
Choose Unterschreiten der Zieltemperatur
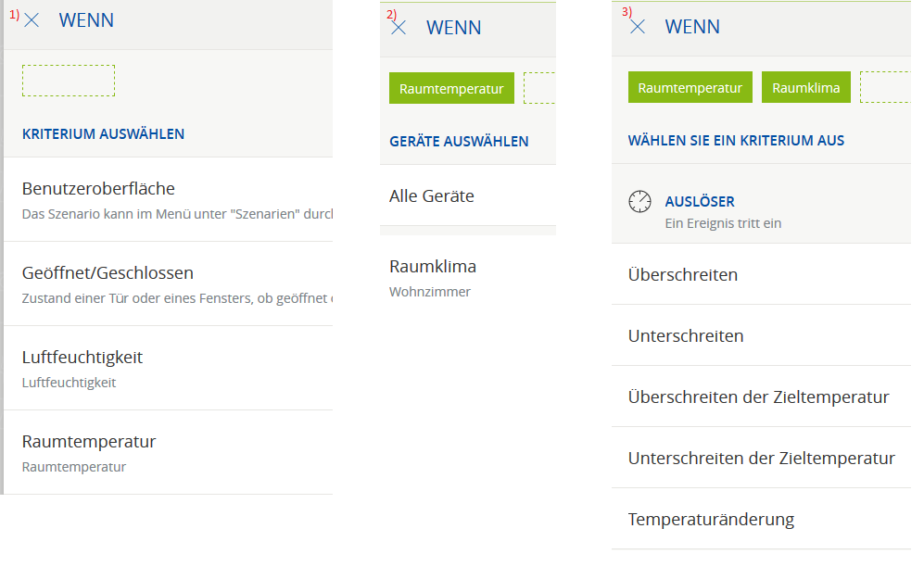click(x=761, y=459)
